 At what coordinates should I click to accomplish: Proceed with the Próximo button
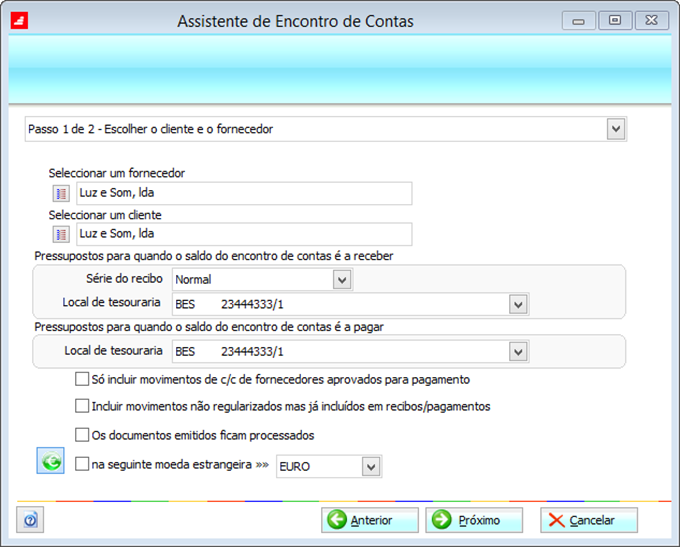point(474,520)
